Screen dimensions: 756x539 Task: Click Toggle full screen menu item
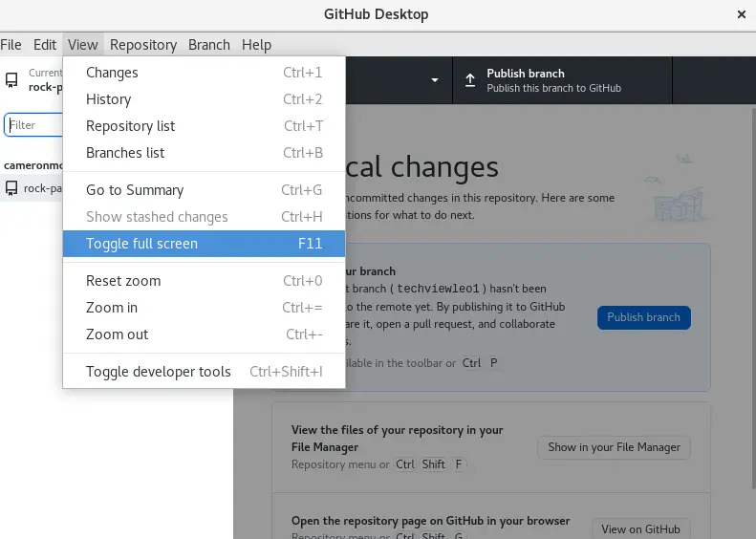[204, 244]
